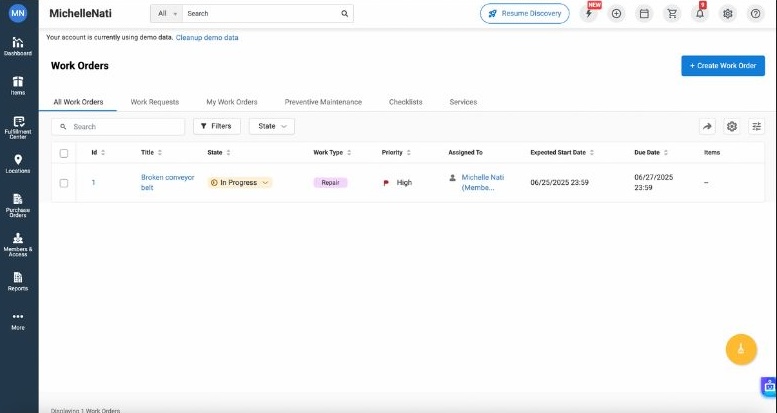
Task: Click the Assigned To column header
Action: [x=465, y=153]
